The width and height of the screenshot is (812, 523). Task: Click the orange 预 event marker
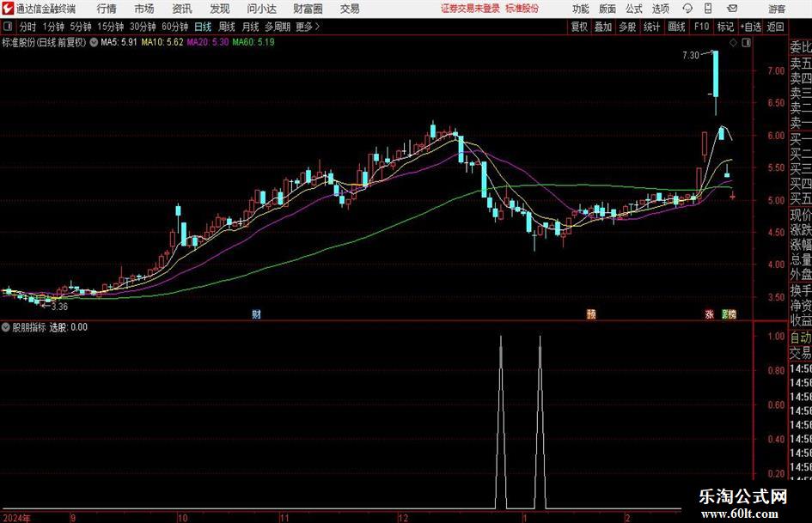591,314
